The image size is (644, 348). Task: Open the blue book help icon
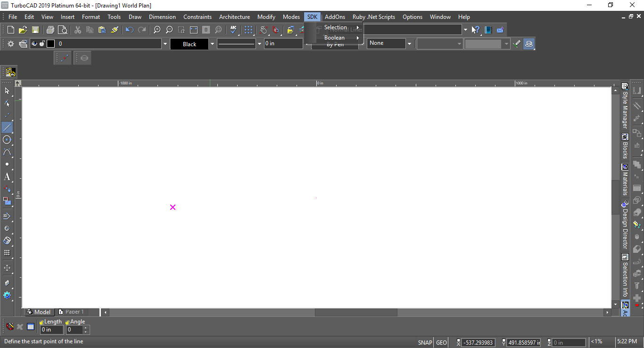(488, 30)
